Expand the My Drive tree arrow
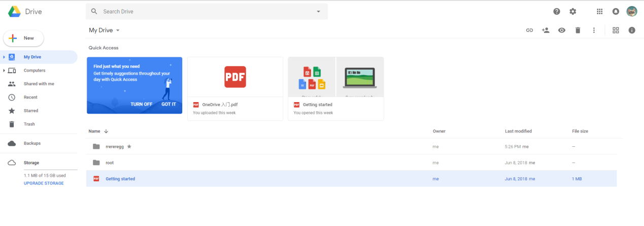Screen dimensions: 644x226 click(x=4, y=57)
